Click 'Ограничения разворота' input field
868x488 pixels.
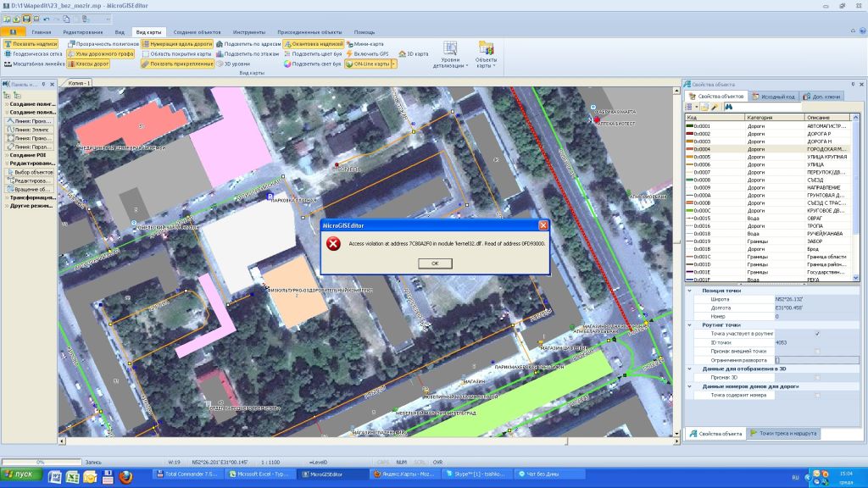click(x=815, y=360)
